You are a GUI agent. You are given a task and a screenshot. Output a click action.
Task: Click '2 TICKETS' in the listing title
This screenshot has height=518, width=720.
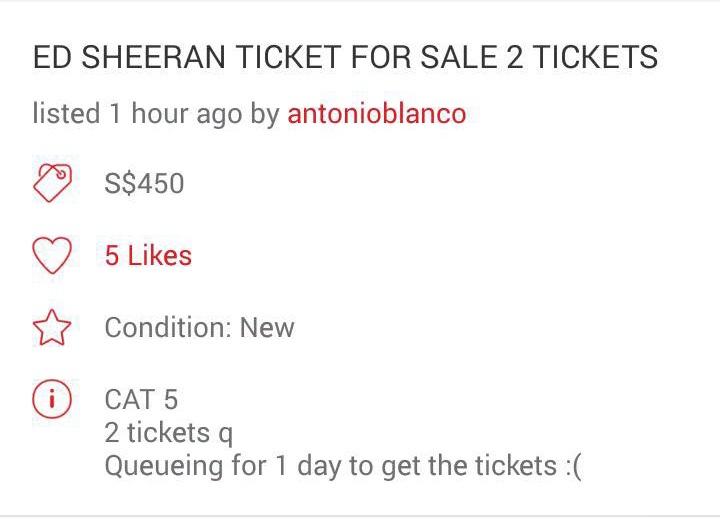pyautogui.click(x=582, y=57)
